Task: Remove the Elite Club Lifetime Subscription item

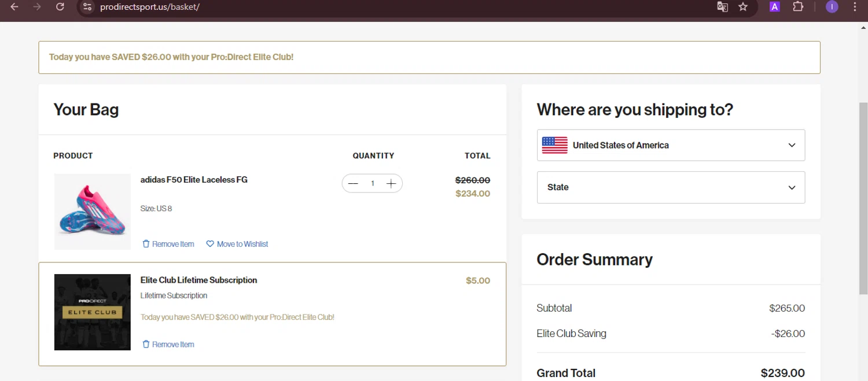Action: tap(168, 345)
